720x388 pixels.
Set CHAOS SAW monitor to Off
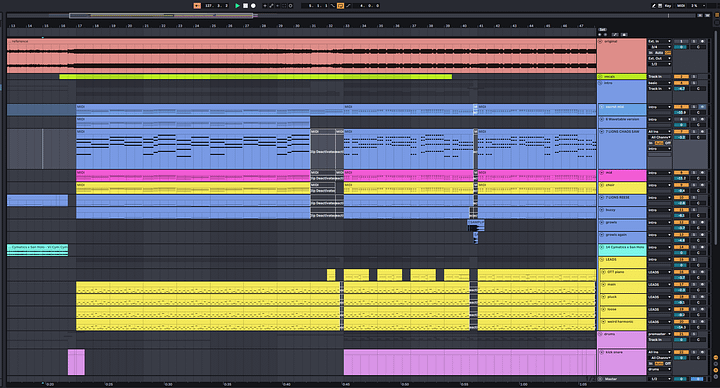tap(668, 143)
